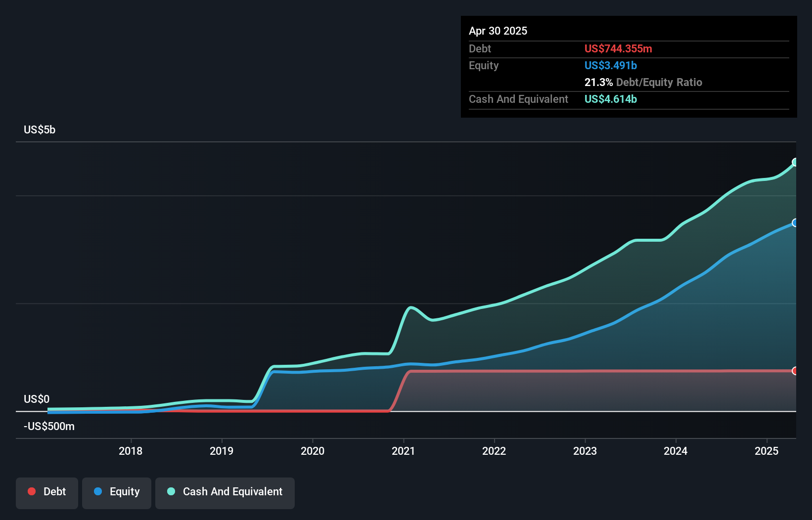Click the US$4.614b cash value

[611, 99]
